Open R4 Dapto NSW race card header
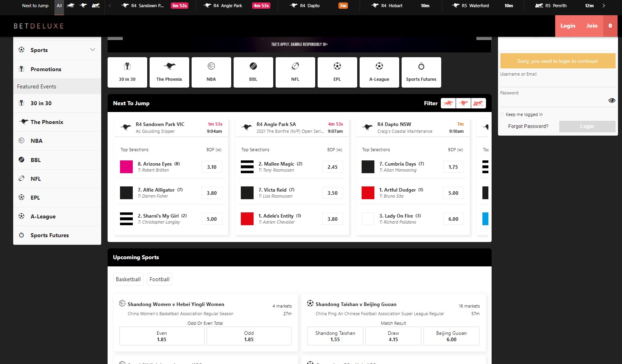Viewport: 622px width, 364px height. (413, 128)
